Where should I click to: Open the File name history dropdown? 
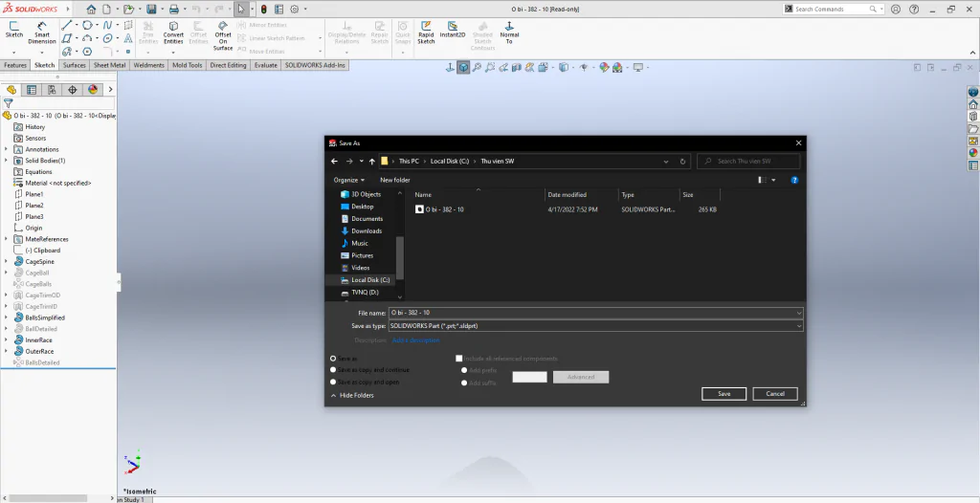pos(799,313)
